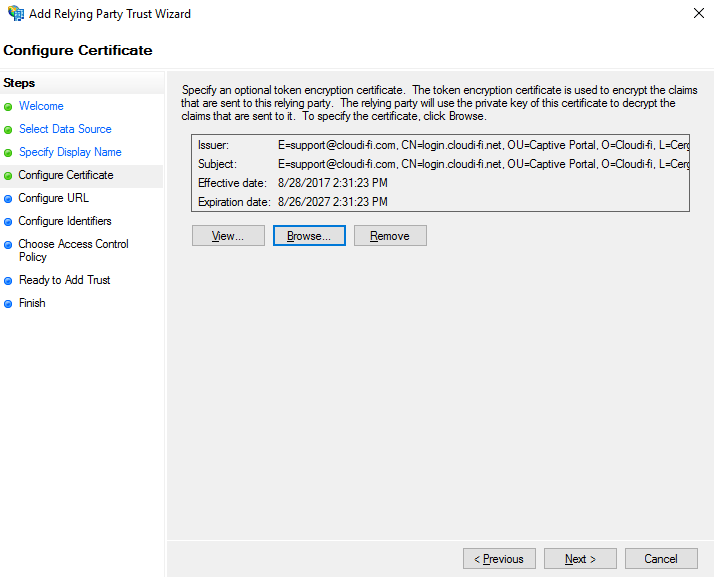The width and height of the screenshot is (714, 577).
Task: Click blue bullet beside Ready to Add Trust
Action: coord(8,281)
